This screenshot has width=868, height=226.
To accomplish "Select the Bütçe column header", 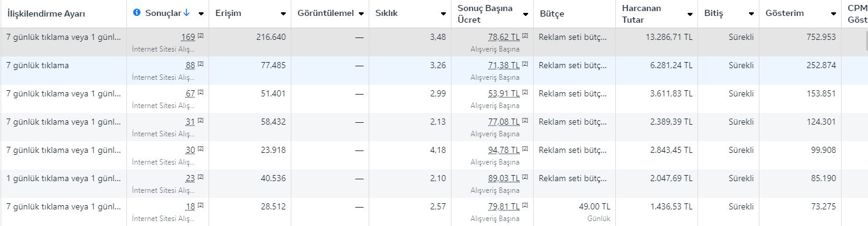I will coord(552,14).
